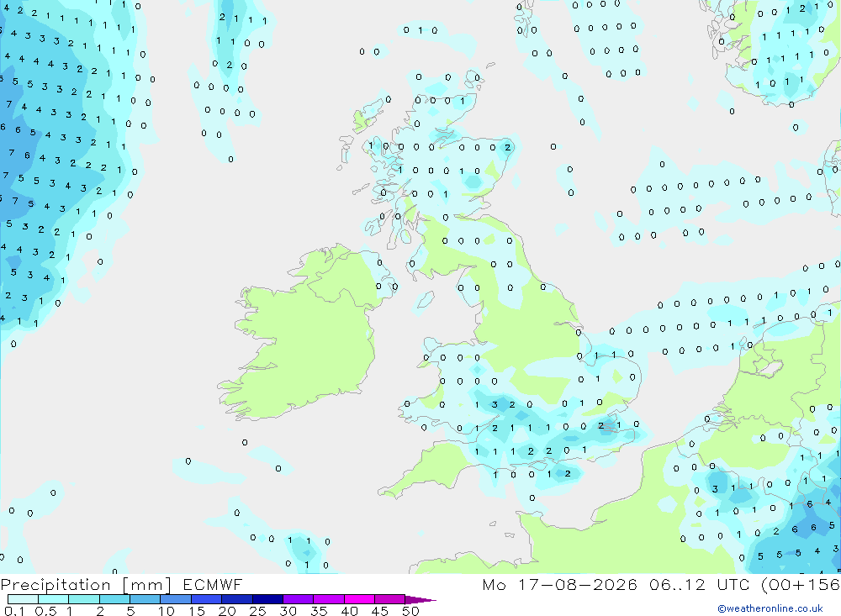The width and height of the screenshot is (841, 616).
Task: Click the 40–45 mm magenta legend swatch
Action: (x=359, y=599)
